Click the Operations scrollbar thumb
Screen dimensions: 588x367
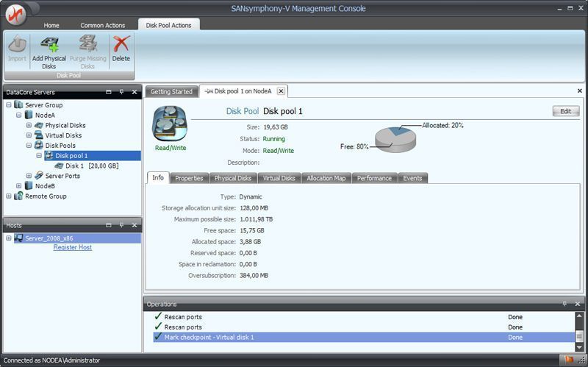[579, 336]
